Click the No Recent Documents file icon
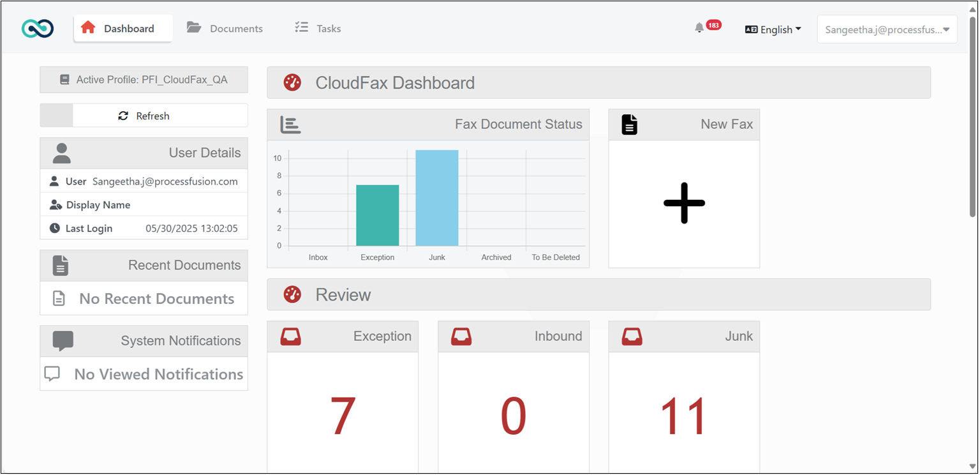This screenshot has height=475, width=980. tap(59, 298)
